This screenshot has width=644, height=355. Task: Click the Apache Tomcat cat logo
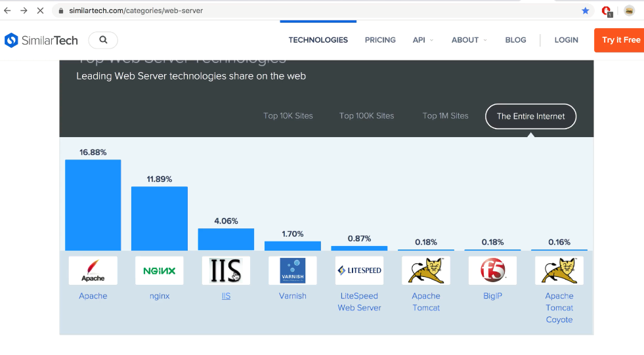click(426, 270)
